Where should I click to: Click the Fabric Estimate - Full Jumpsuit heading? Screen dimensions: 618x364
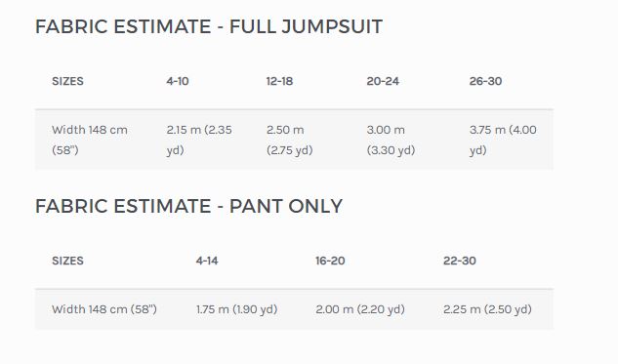[209, 26]
